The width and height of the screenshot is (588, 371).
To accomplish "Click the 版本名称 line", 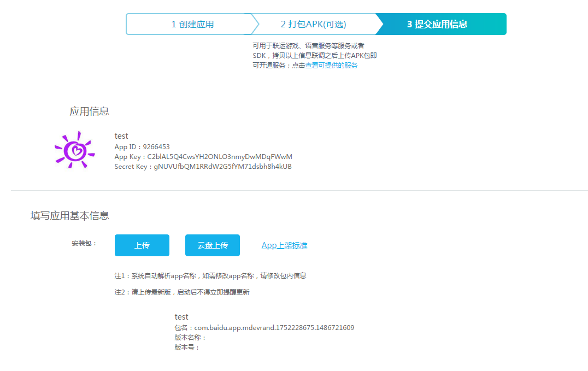I will point(190,338).
